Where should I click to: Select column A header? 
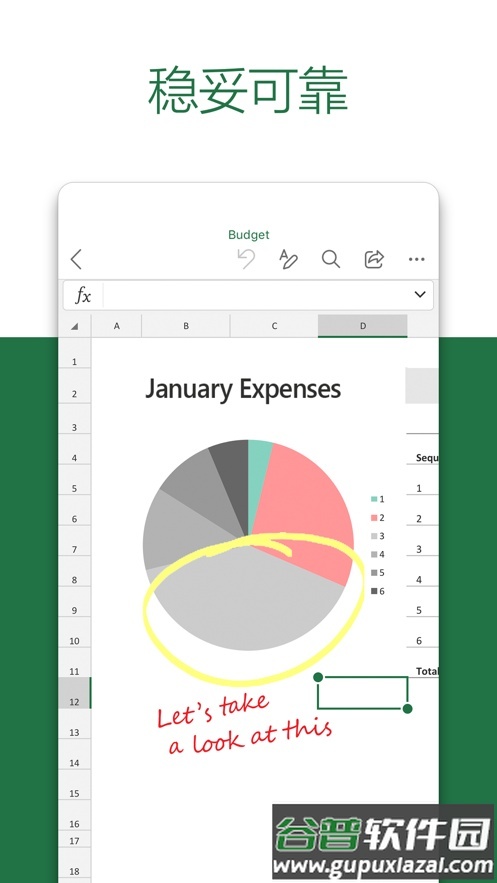point(117,326)
